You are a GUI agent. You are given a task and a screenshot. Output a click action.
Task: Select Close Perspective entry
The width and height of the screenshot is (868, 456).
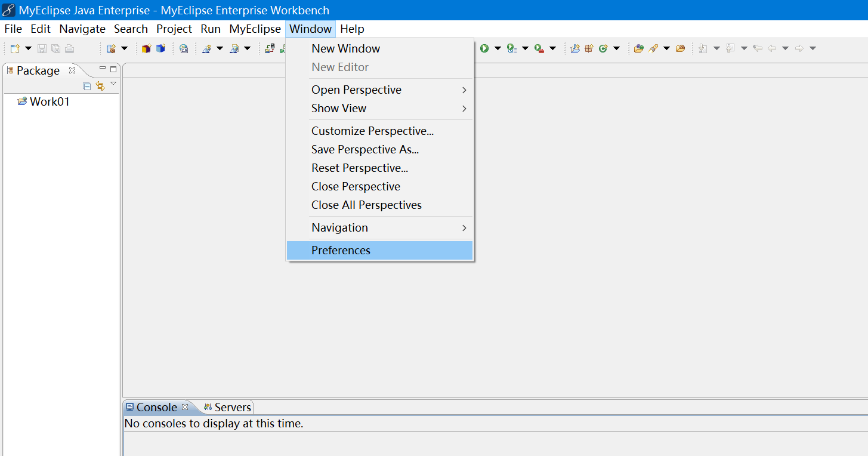pos(379,186)
